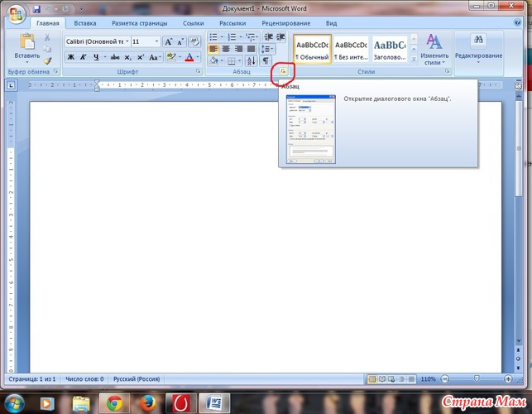
Task: Open borders dropdown arrow
Action: [240, 61]
